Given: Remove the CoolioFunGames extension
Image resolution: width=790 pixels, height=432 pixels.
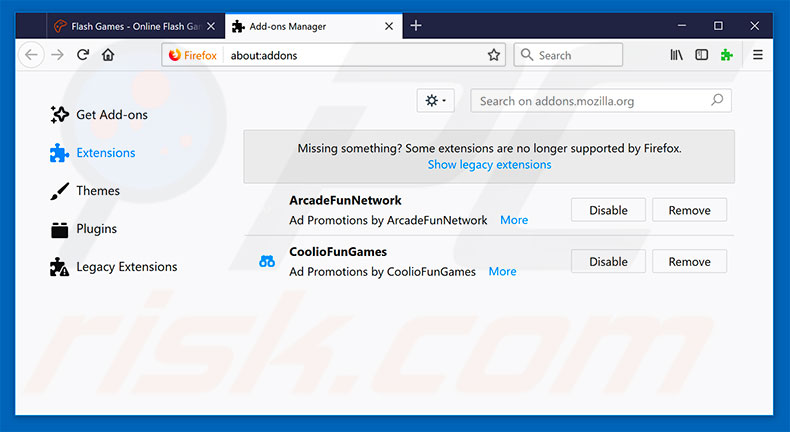Looking at the screenshot, I should click(x=689, y=262).
